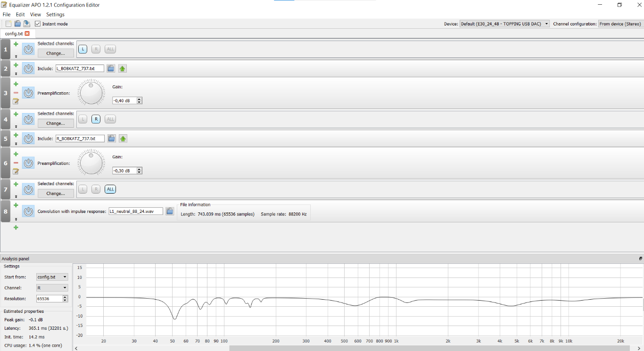
Task: Open text edit icon on row 3
Action: [x=16, y=101]
